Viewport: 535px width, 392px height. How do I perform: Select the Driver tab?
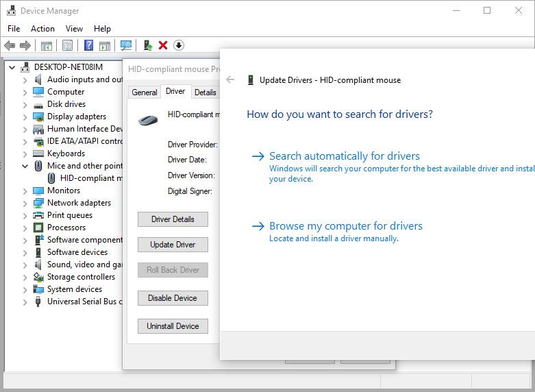pos(175,91)
